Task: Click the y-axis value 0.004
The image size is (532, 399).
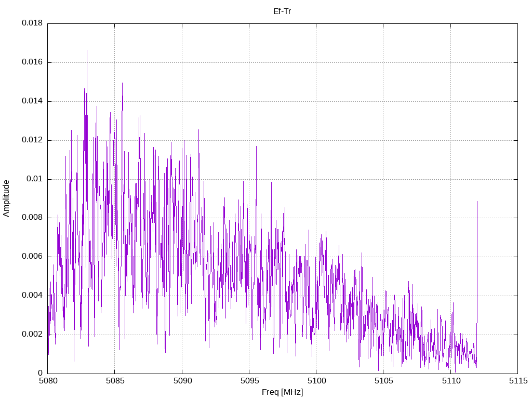Action: tap(32, 296)
